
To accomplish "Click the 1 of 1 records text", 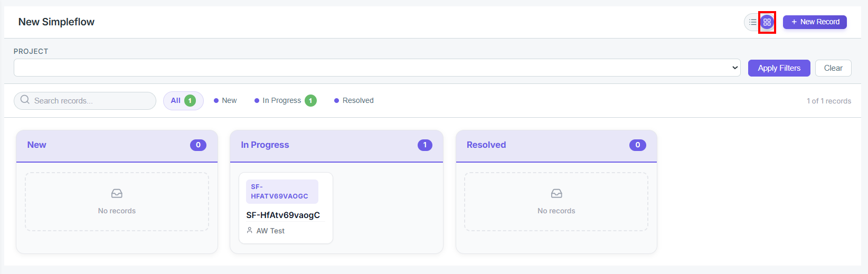I will click(x=829, y=101).
